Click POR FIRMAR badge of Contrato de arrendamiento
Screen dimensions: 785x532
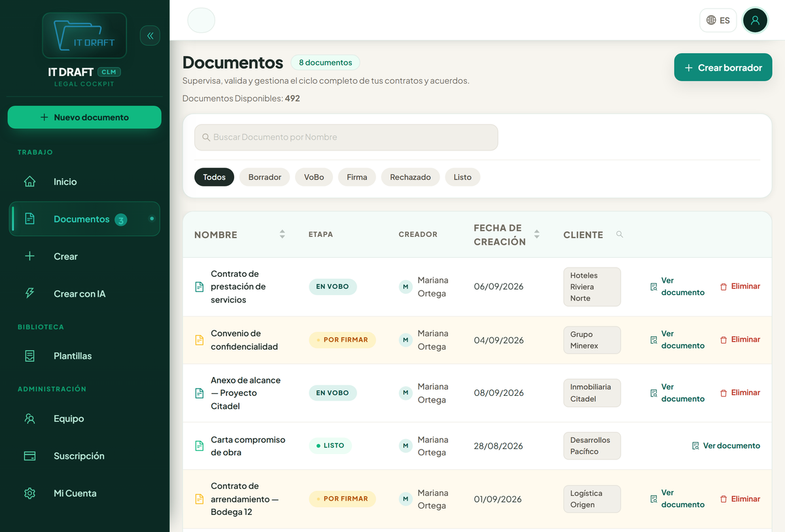point(342,499)
